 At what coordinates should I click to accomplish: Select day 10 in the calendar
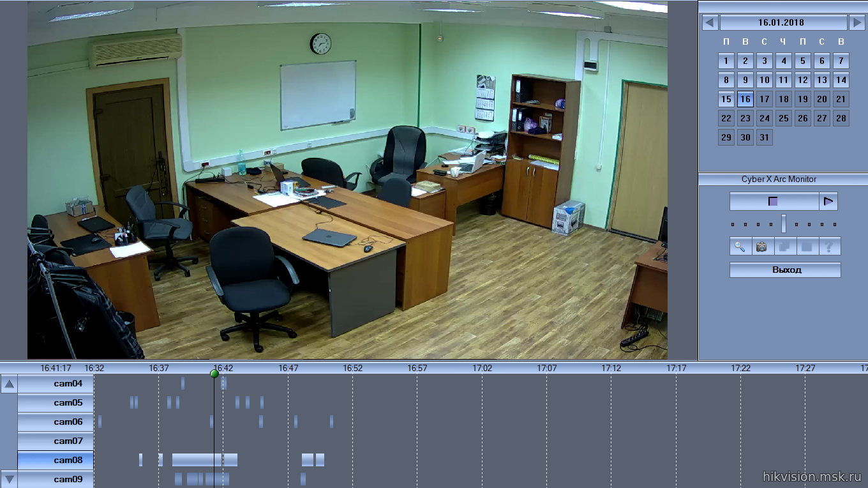pyautogui.click(x=765, y=80)
